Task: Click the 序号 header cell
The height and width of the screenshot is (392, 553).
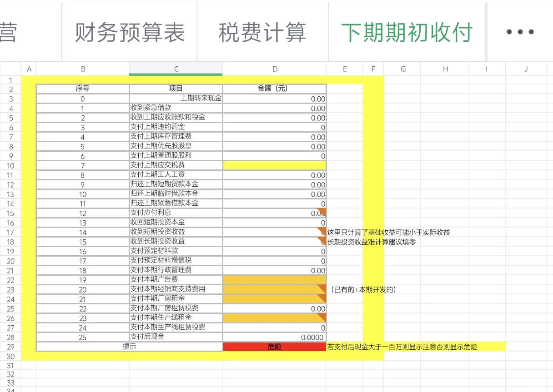Action: 83,89
